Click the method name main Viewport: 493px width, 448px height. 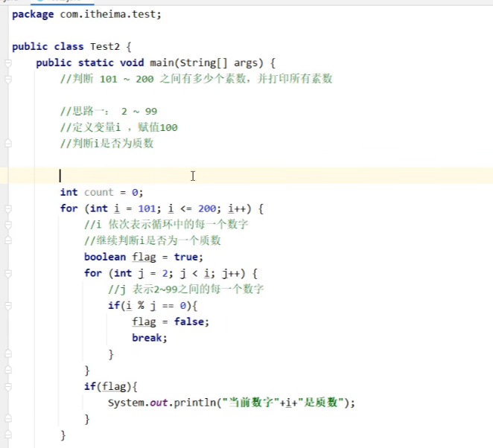(162, 63)
